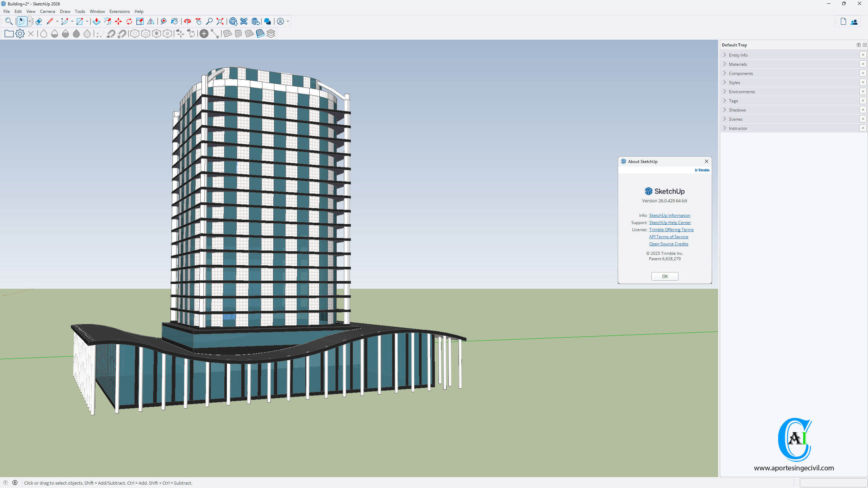
Task: Expand the Shadows panel
Action: click(x=737, y=110)
